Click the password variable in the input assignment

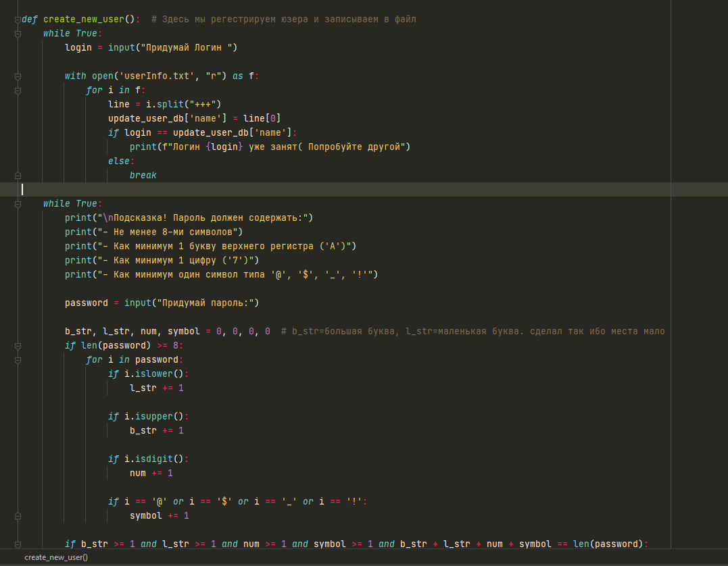pos(87,303)
